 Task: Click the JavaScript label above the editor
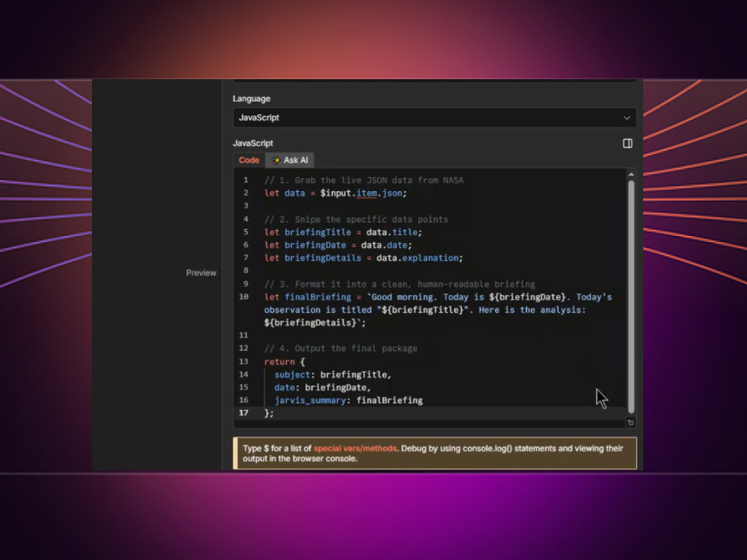253,143
